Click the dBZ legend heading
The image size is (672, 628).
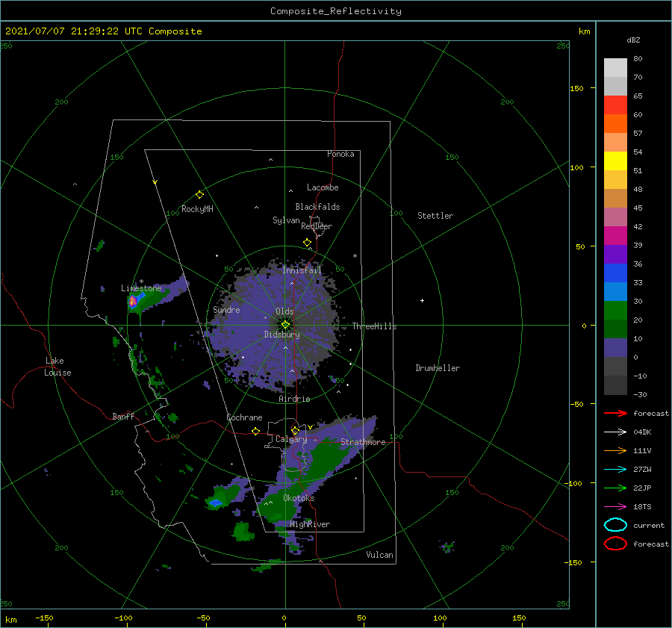click(633, 40)
